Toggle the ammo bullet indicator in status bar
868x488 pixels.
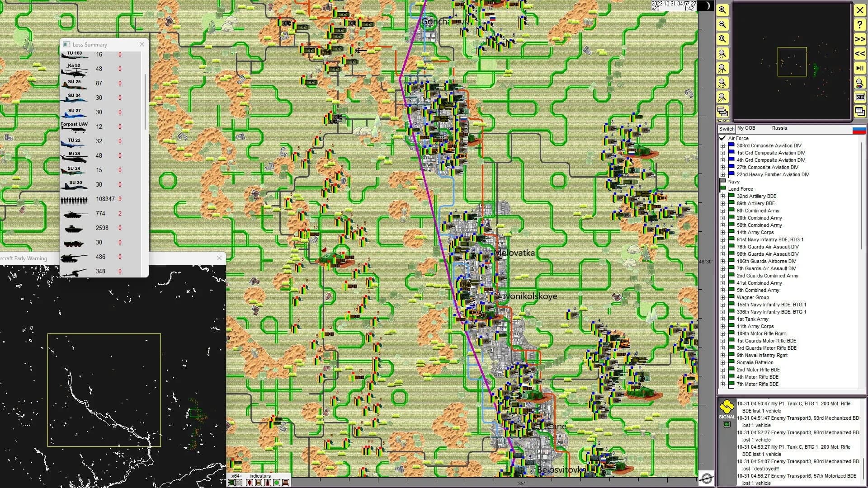pyautogui.click(x=267, y=482)
